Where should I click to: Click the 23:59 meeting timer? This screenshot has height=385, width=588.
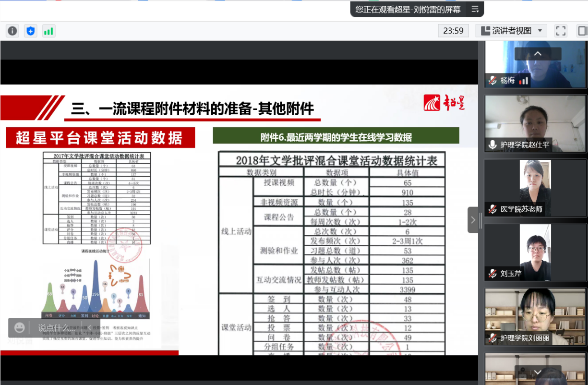click(453, 31)
